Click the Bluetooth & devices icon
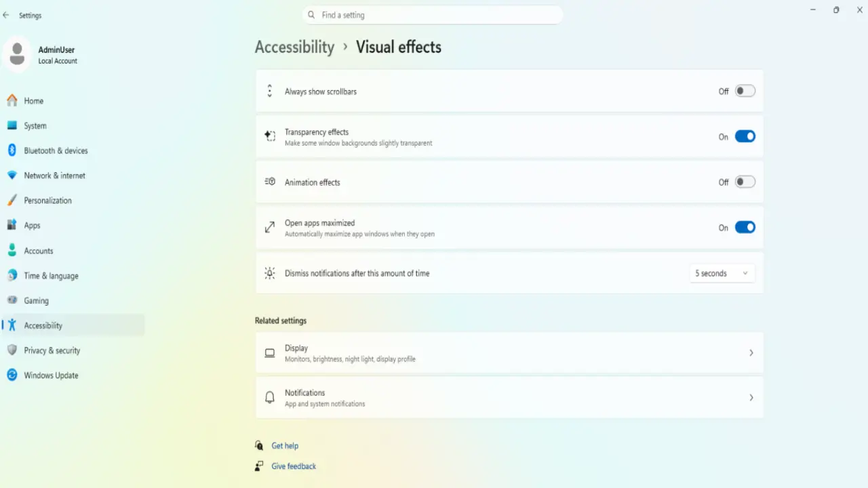This screenshot has width=868, height=488. pyautogui.click(x=12, y=150)
